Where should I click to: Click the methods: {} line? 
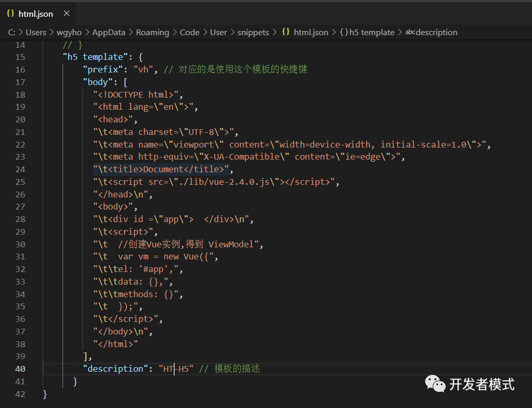tap(136, 294)
